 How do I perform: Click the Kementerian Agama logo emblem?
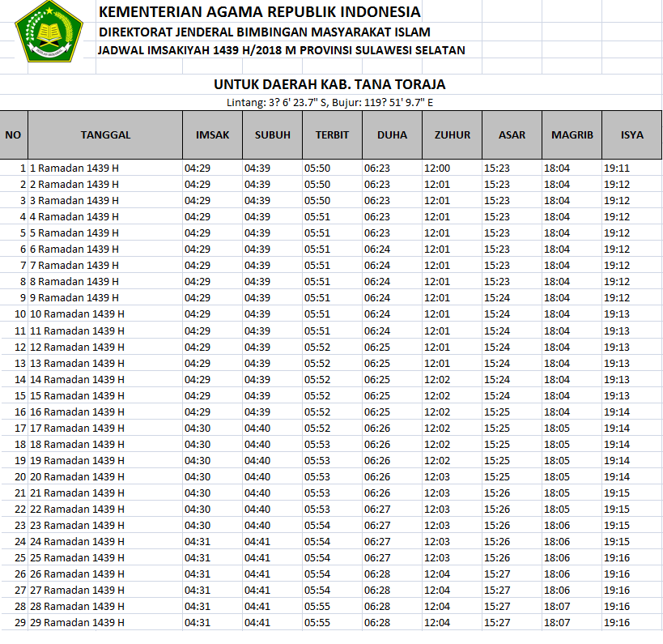click(49, 32)
